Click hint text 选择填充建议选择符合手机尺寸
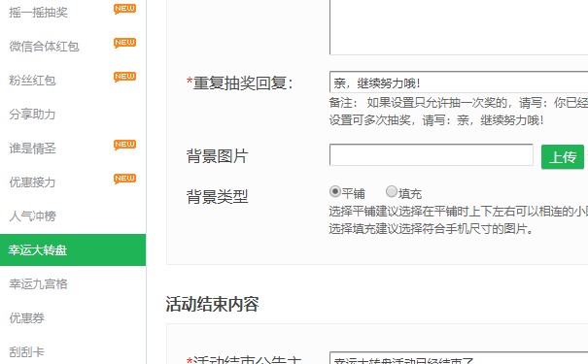Image resolution: width=588 pixels, height=364 pixels. pos(432,228)
